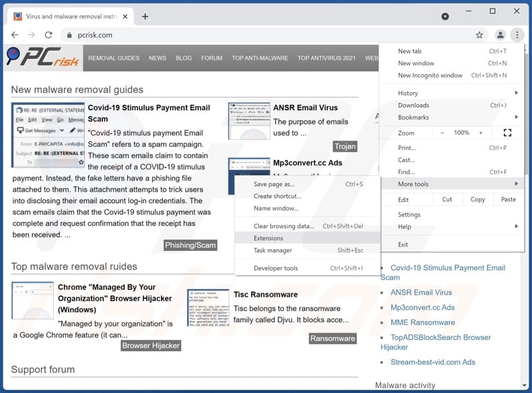Decrease zoom with the minus button

coord(442,133)
